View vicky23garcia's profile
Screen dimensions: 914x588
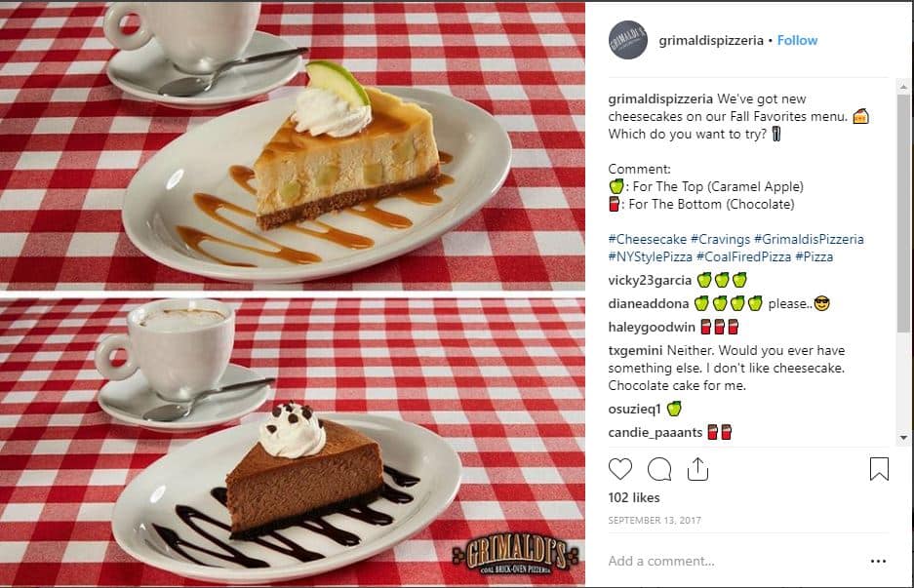click(650, 280)
